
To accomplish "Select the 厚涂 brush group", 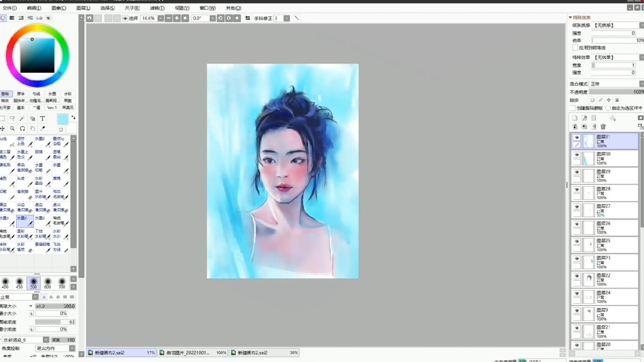I will 21,94.
